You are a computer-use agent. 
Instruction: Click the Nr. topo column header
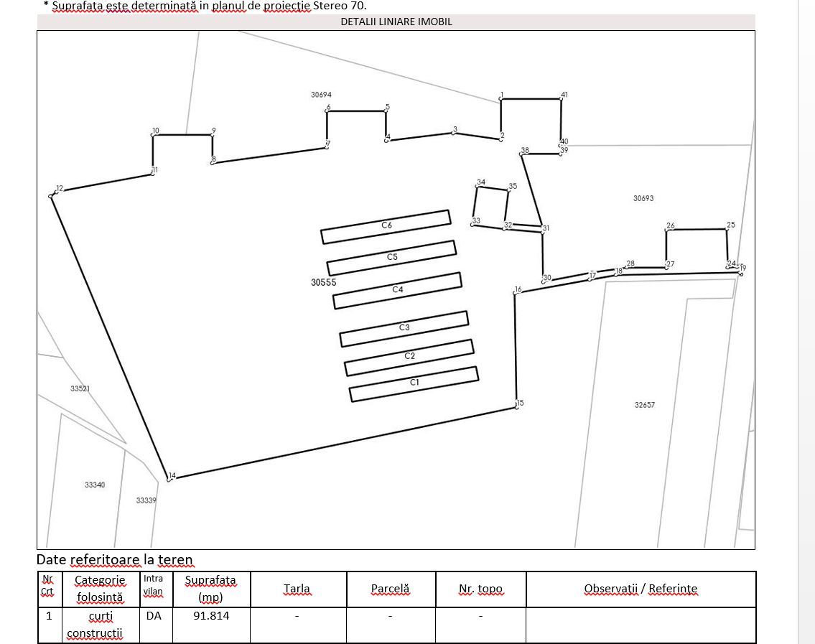pyautogui.click(x=480, y=589)
